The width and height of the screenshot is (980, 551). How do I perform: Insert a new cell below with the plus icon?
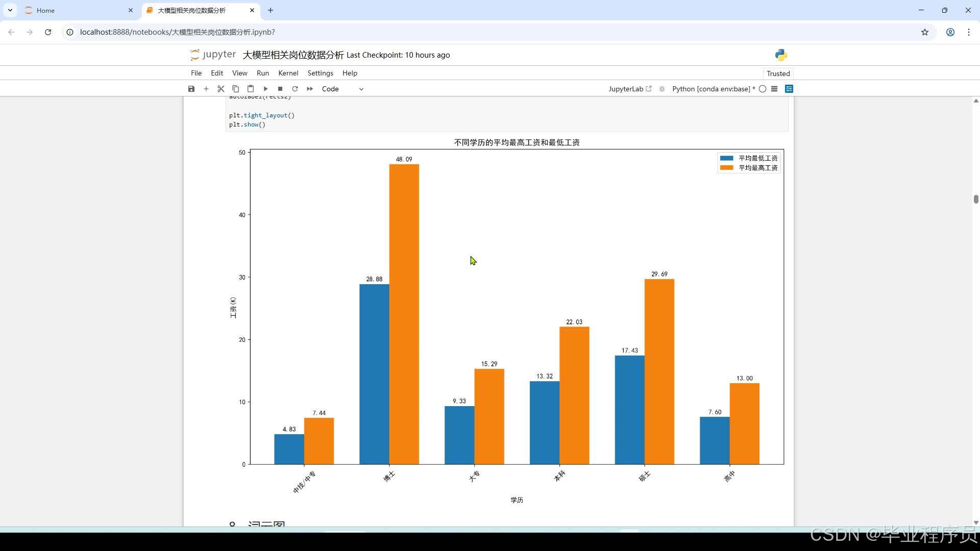click(x=206, y=89)
